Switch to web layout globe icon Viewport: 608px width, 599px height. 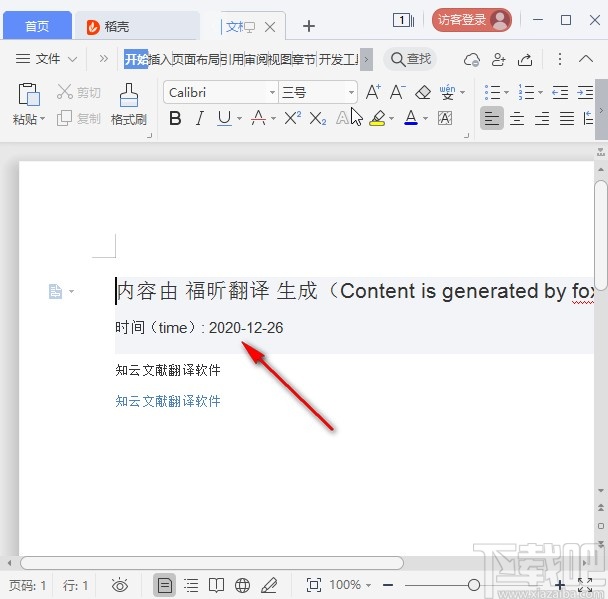point(242,585)
